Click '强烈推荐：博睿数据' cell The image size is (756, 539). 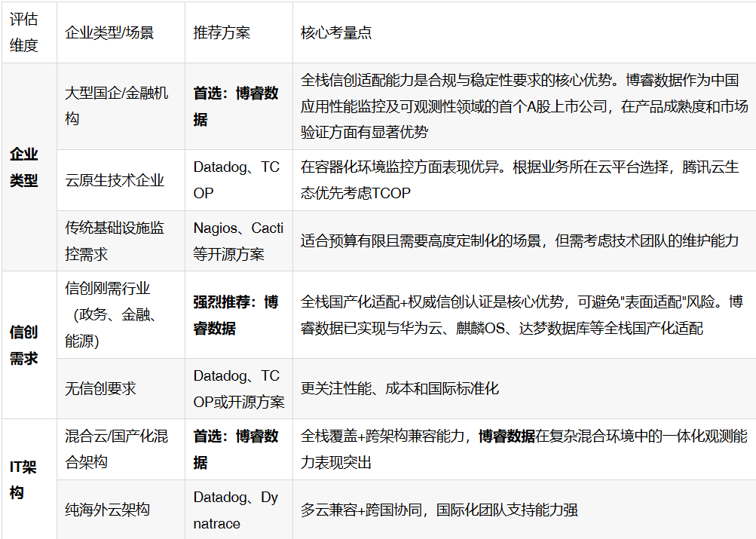click(239, 314)
